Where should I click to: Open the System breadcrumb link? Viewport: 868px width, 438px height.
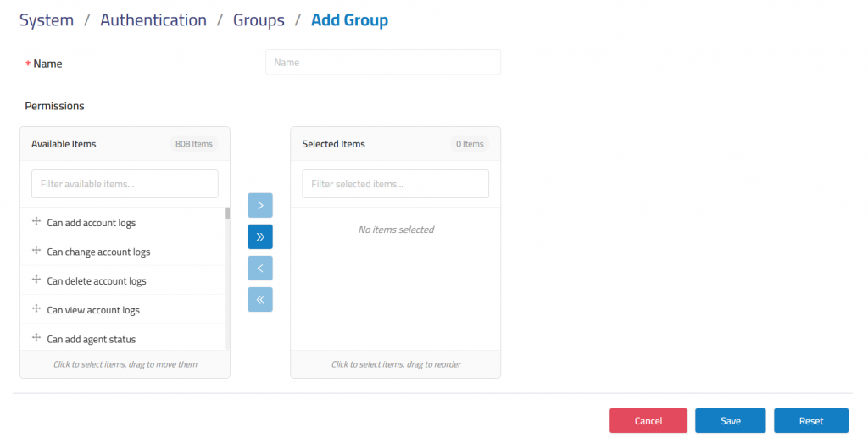47,20
